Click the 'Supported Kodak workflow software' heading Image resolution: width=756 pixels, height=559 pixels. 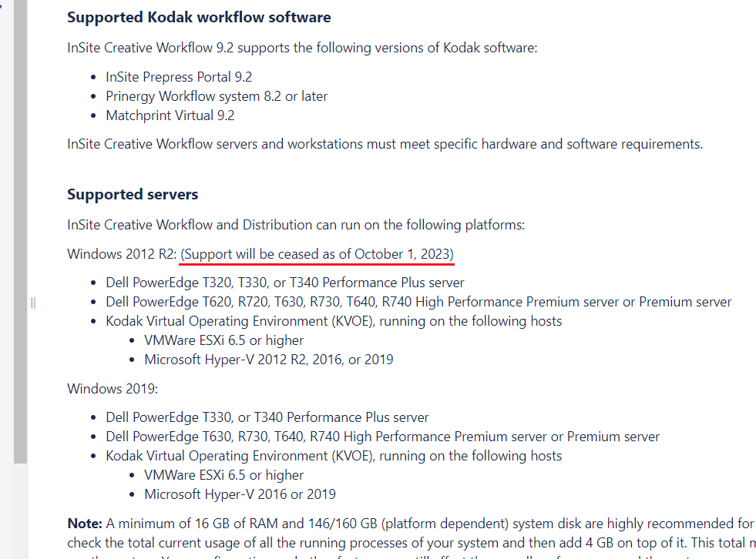(199, 18)
